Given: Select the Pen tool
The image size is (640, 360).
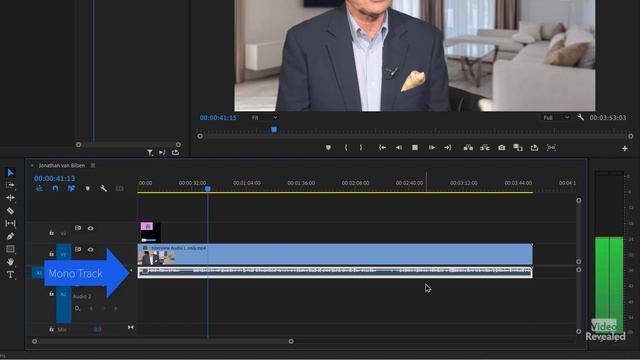Looking at the screenshot, I should [10, 236].
